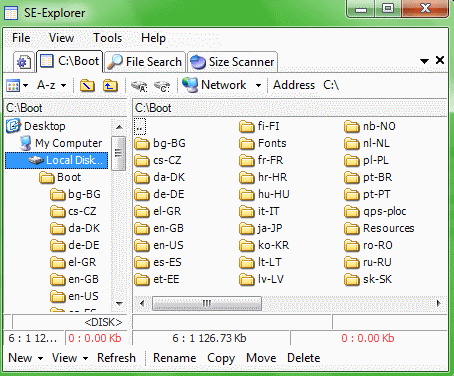Open the tab list dropdown arrow

[424, 61]
